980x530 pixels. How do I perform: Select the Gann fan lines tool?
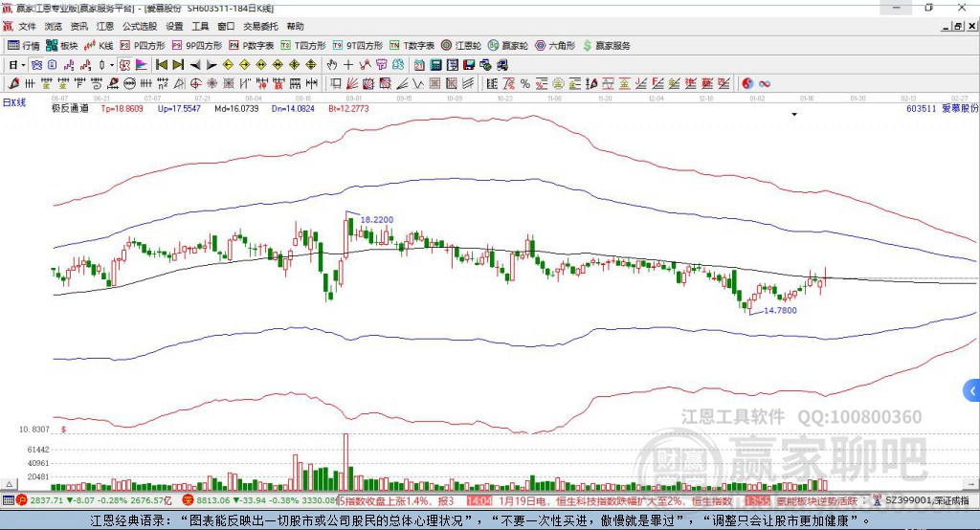pyautogui.click(x=352, y=83)
